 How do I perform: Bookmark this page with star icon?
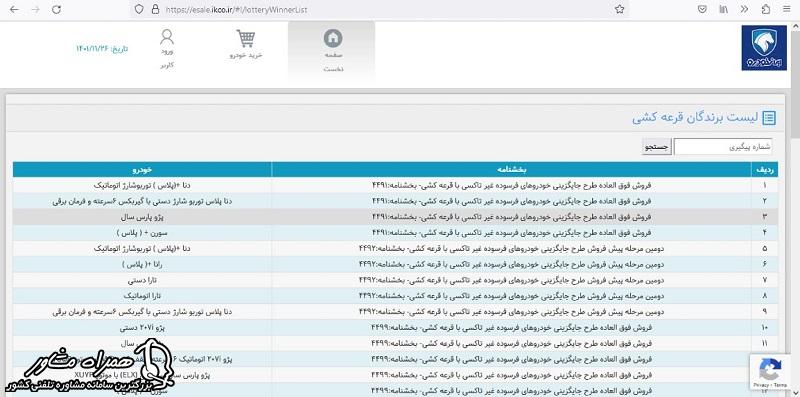pos(619,9)
